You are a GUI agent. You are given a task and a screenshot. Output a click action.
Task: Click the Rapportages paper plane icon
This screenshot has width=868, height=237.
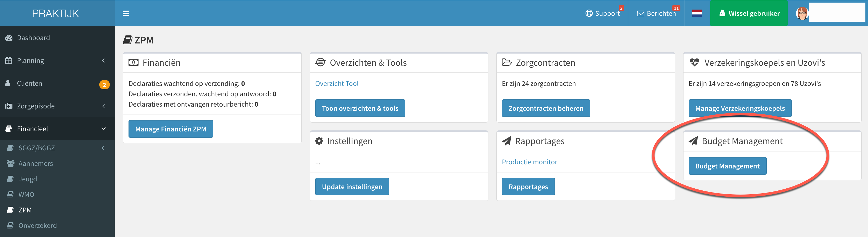pos(507,141)
